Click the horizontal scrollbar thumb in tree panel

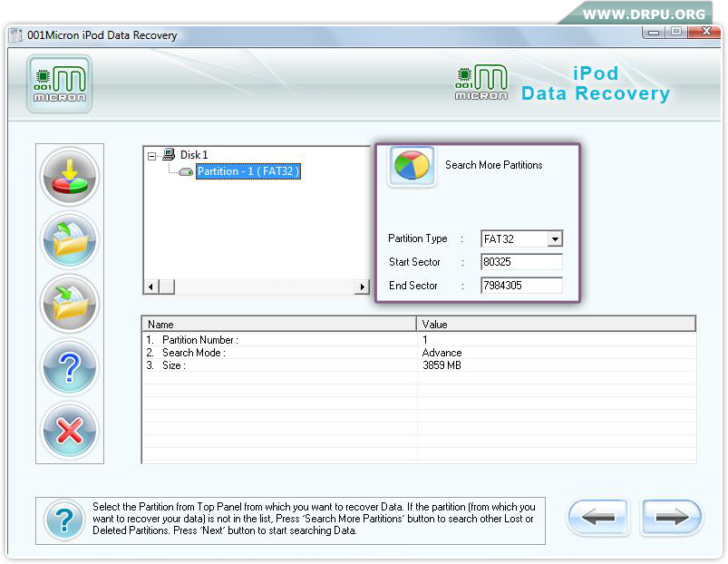tap(167, 287)
